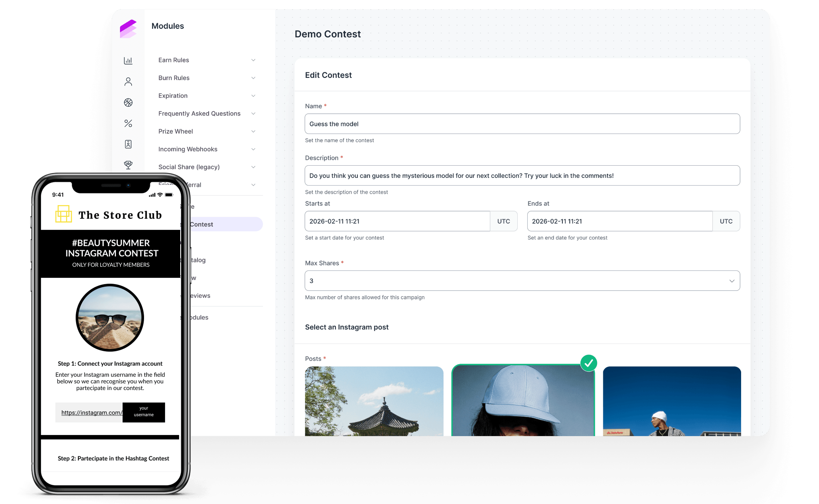Expand the Incoming Webhooks menu
The width and height of the screenshot is (819, 504).
coord(253,149)
